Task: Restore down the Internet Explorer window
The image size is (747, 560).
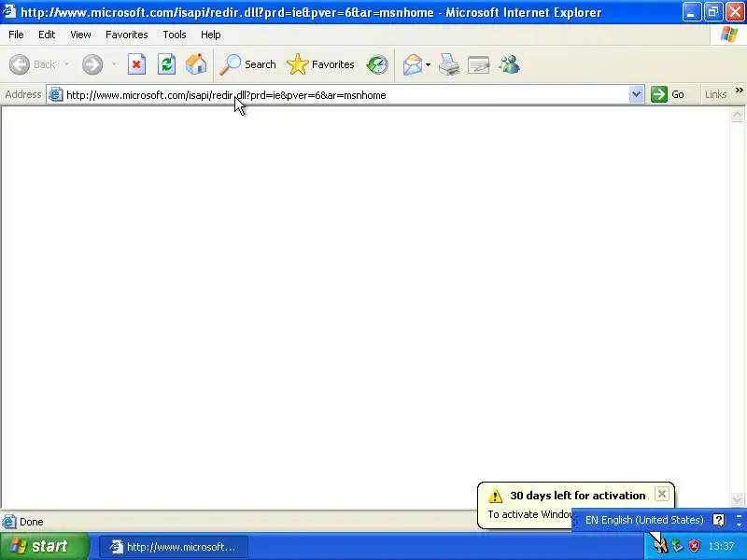Action: (713, 12)
